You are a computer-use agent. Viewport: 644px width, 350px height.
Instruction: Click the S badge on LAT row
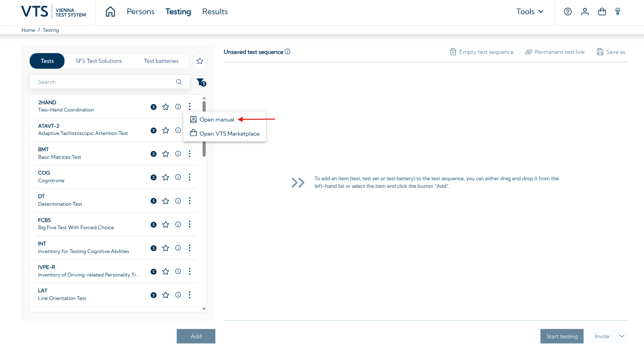pyautogui.click(x=154, y=295)
